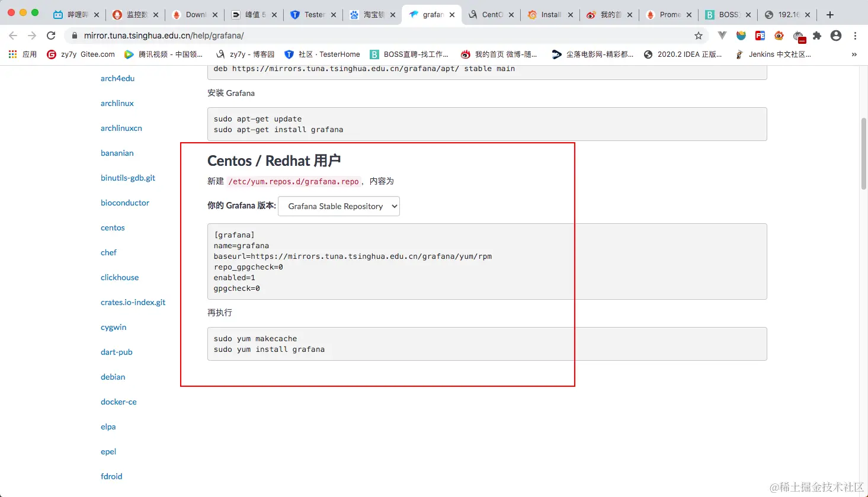
Task: Open the Chrome profile avatar
Action: 836,36
